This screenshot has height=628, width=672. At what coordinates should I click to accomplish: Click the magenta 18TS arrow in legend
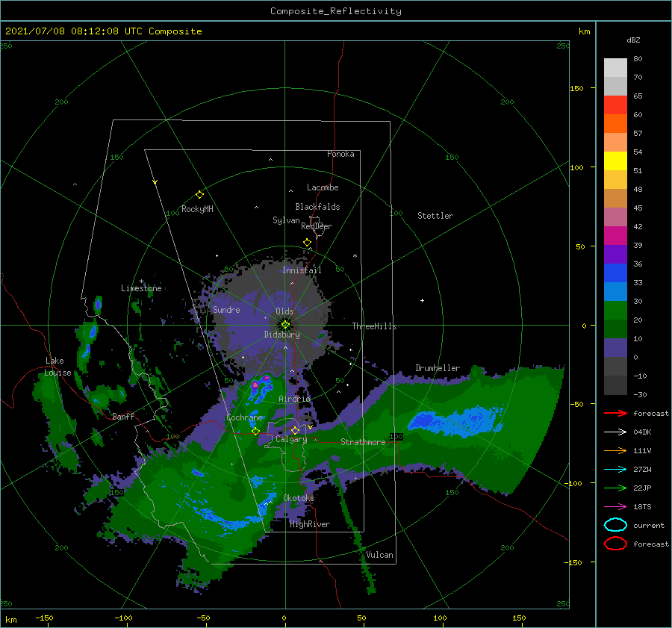point(615,507)
